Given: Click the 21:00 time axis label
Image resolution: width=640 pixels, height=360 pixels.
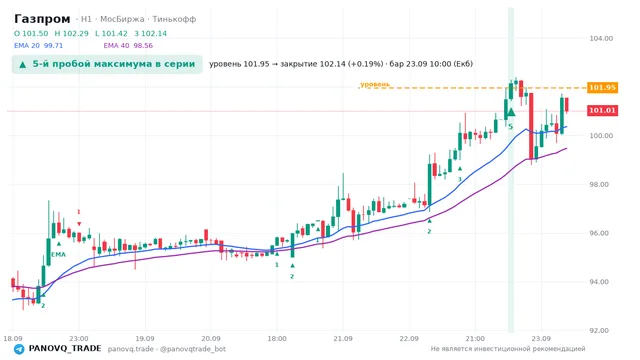Looking at the screenshot, I should (x=475, y=338).
